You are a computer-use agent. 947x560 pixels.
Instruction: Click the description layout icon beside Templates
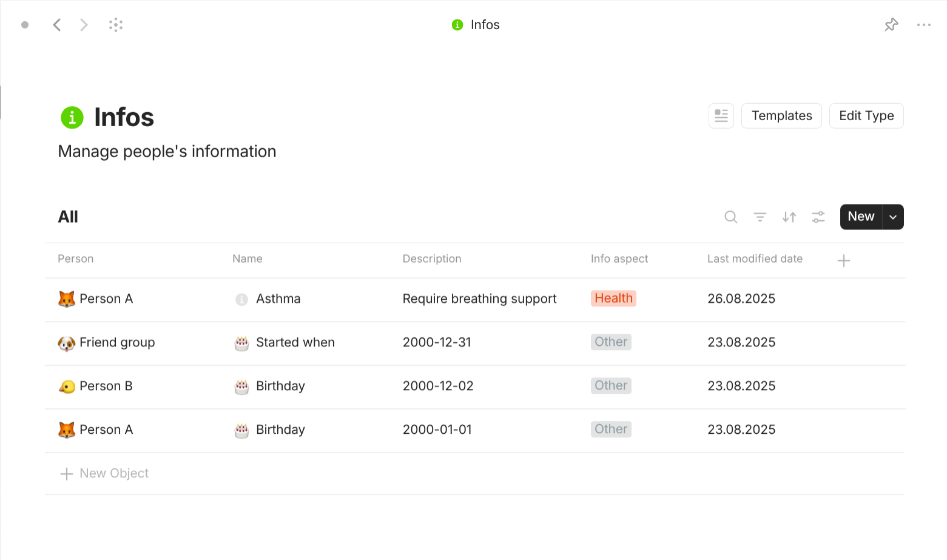(721, 115)
